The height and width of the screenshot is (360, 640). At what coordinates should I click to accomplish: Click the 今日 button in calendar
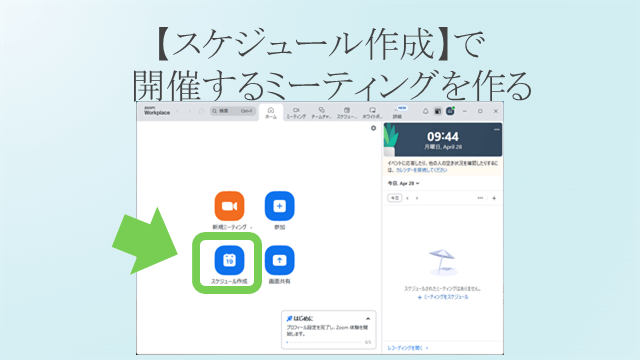pos(394,198)
